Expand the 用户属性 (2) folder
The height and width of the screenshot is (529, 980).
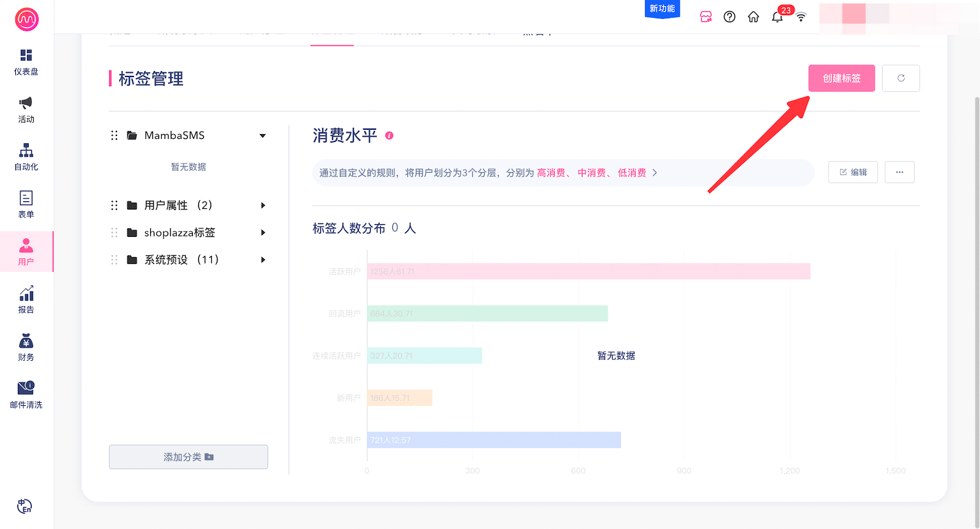[x=263, y=206]
